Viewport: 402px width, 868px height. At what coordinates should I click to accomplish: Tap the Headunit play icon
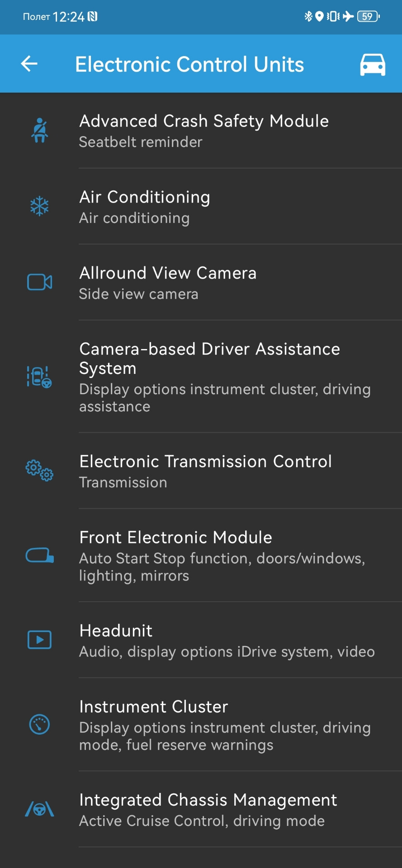(40, 640)
